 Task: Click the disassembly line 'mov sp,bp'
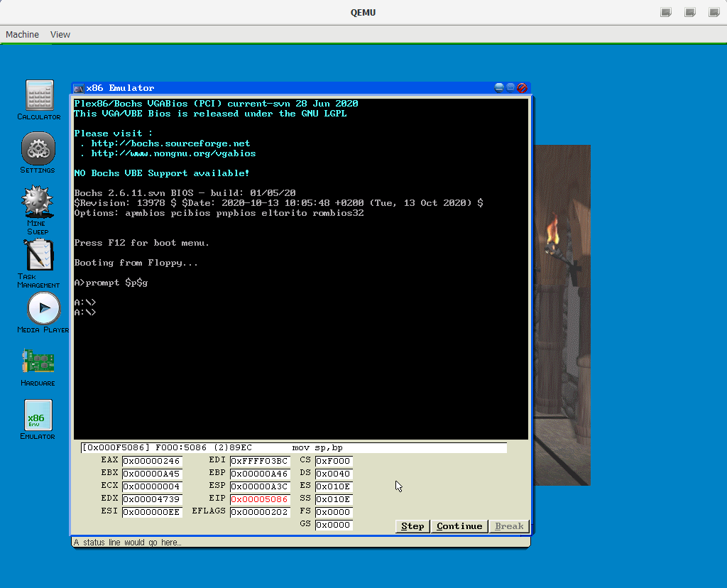(293, 448)
